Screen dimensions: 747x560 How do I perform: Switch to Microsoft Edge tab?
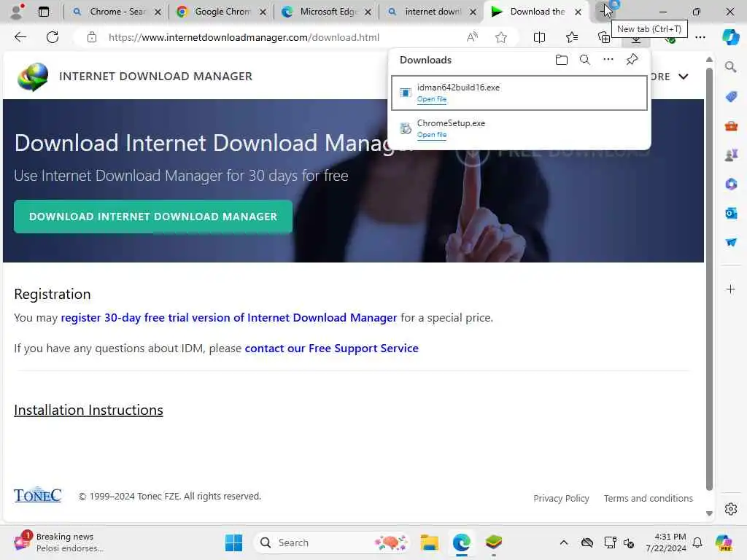point(328,12)
